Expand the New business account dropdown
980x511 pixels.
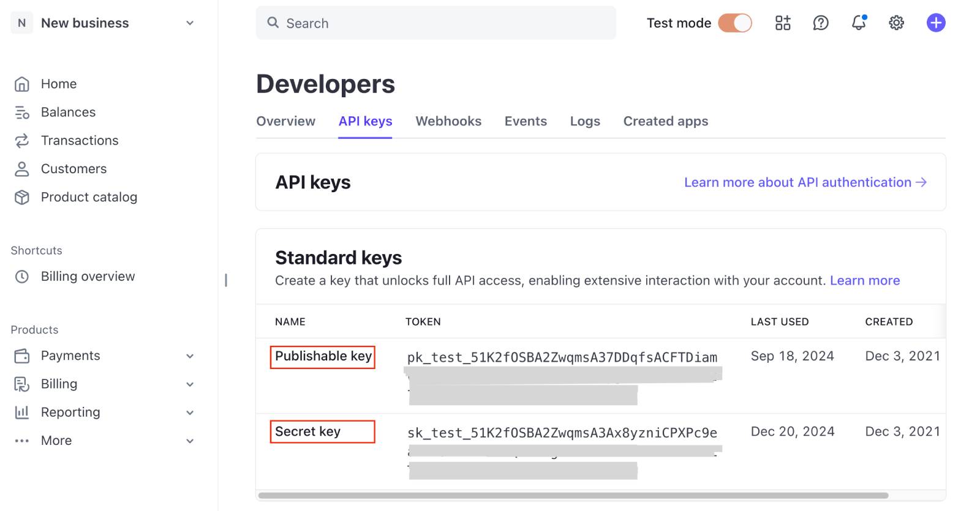pyautogui.click(x=190, y=23)
